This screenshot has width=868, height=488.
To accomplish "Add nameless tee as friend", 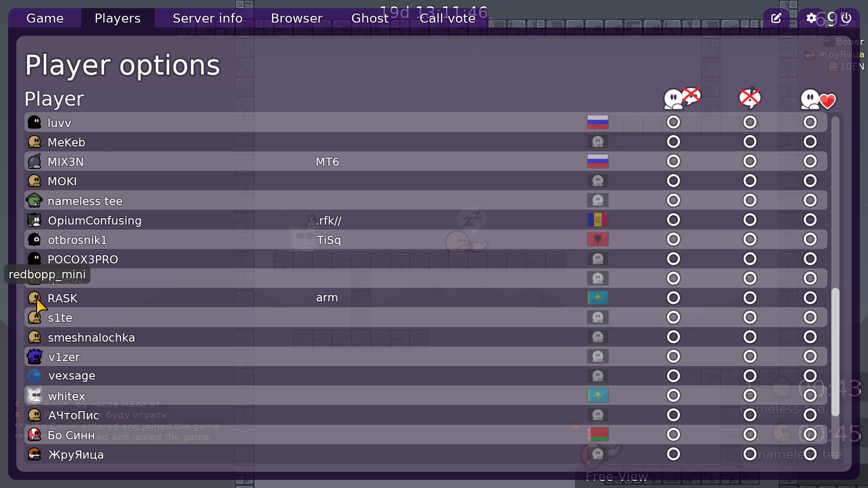I will click(810, 200).
